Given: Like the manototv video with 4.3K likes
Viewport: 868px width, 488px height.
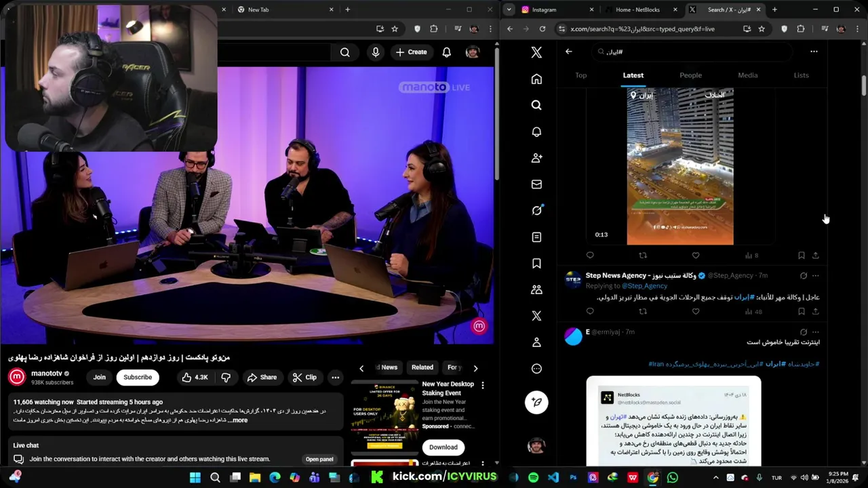Looking at the screenshot, I should coord(195,378).
